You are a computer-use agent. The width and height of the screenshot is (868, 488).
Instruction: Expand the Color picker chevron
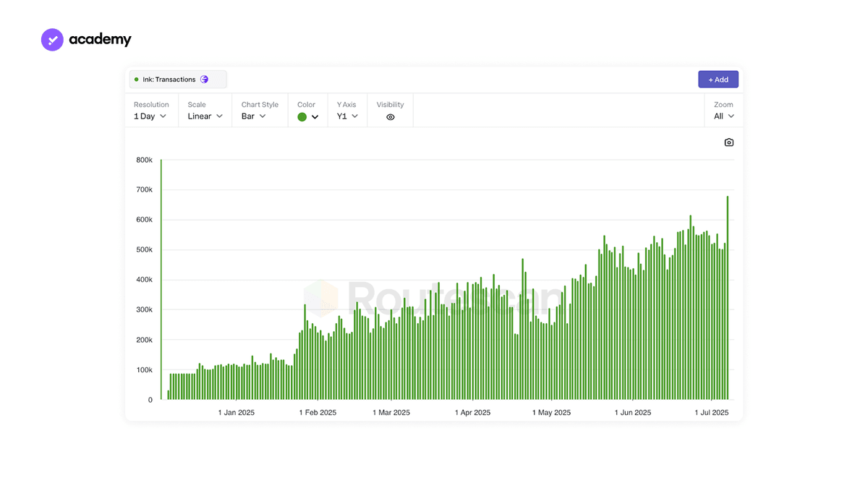(x=315, y=117)
